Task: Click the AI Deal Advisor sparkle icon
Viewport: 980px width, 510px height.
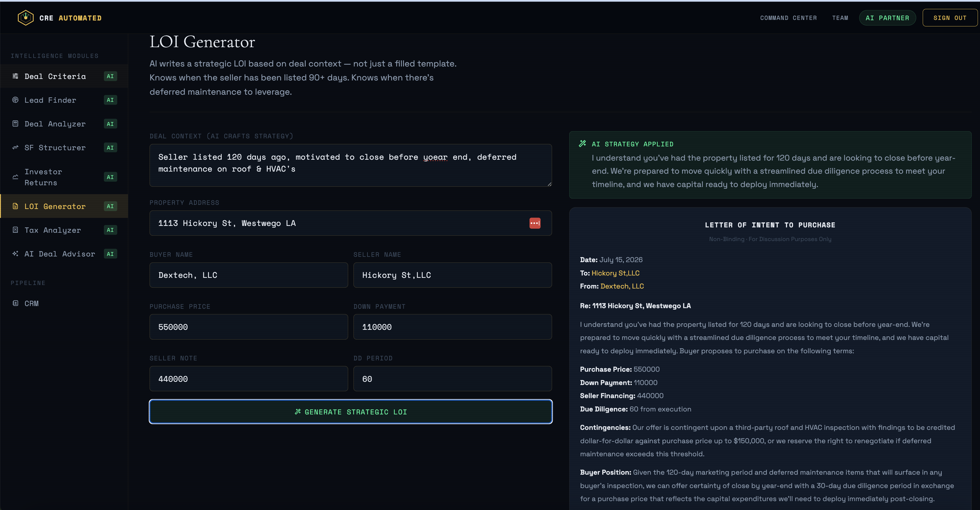Action: [15, 254]
